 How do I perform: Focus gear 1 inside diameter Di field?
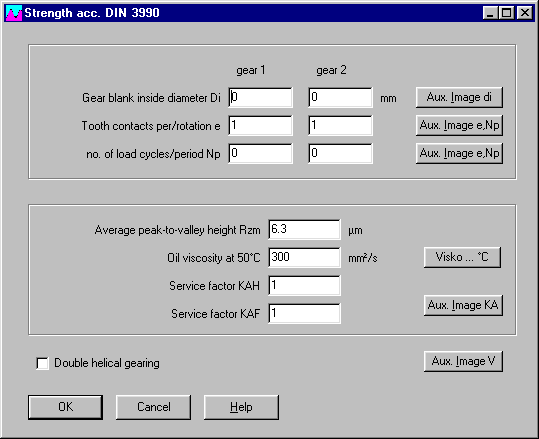[x=261, y=98]
